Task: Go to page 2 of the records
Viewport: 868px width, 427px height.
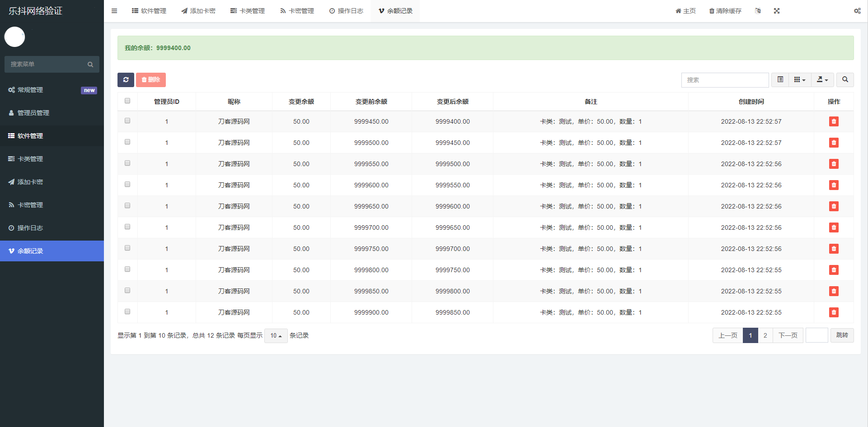Action: point(765,335)
